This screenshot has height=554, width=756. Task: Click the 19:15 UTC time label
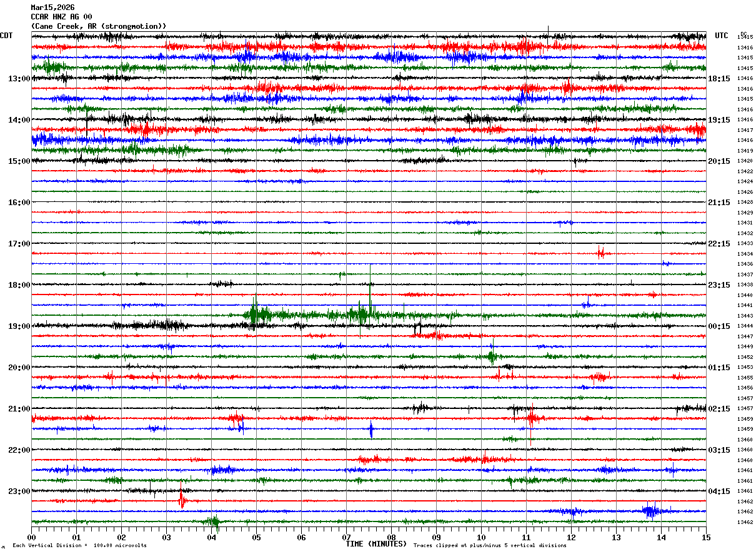[719, 120]
